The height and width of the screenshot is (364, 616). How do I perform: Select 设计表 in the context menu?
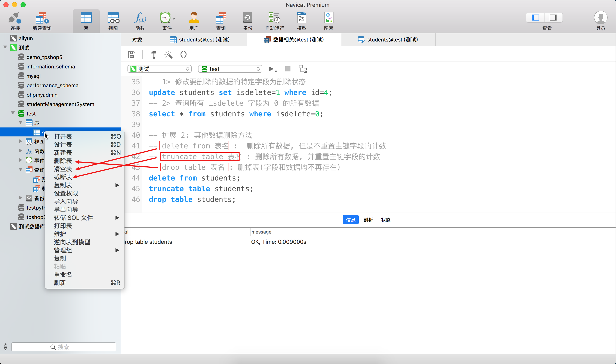pyautogui.click(x=63, y=145)
